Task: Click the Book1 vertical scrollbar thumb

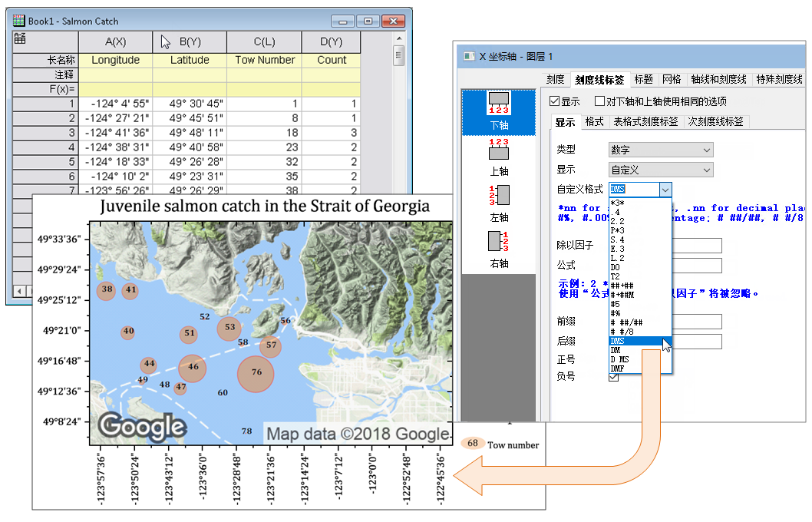Action: tap(399, 55)
